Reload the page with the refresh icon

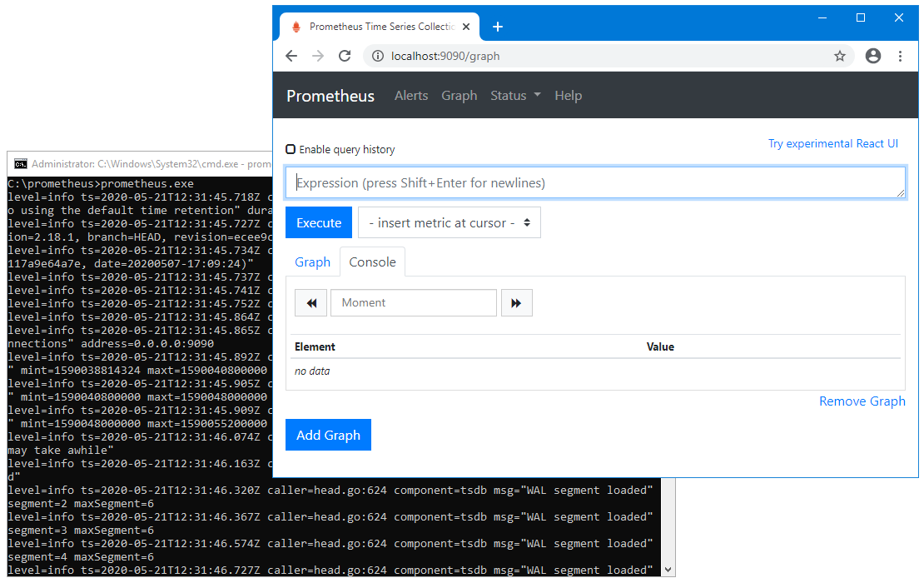(x=345, y=56)
